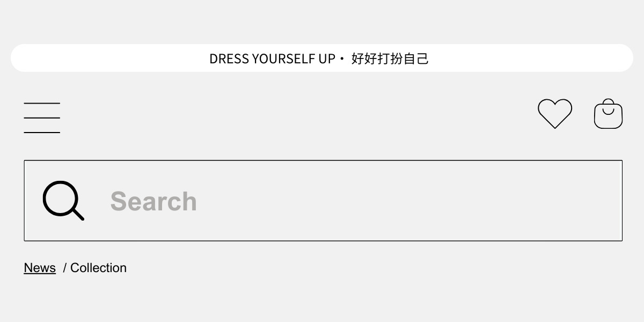Click the handle of the bag icon
This screenshot has height=322, width=644.
pyautogui.click(x=608, y=103)
